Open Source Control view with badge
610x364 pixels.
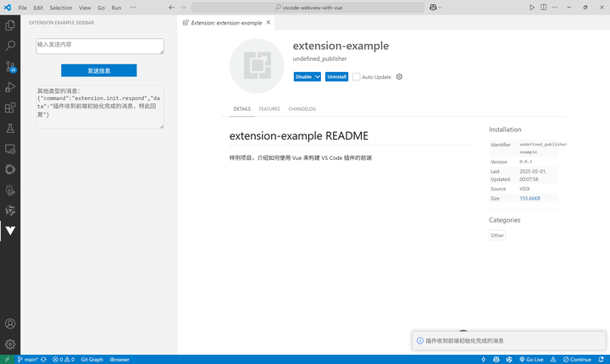coord(10,67)
